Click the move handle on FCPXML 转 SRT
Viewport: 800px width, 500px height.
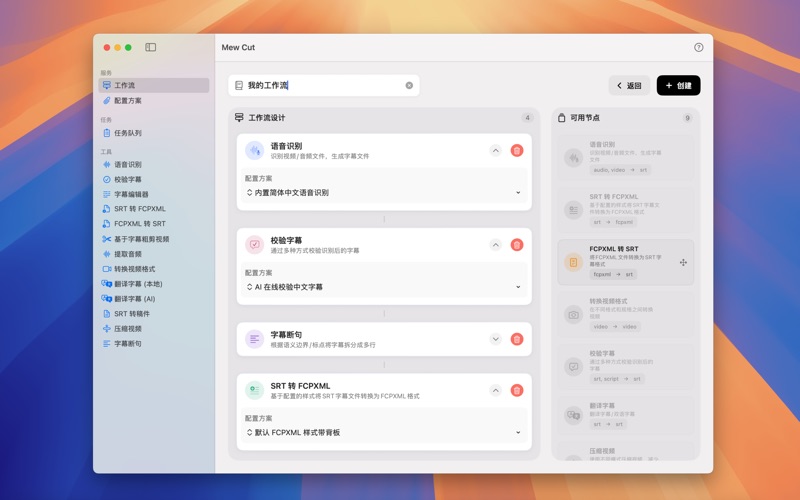[683, 262]
